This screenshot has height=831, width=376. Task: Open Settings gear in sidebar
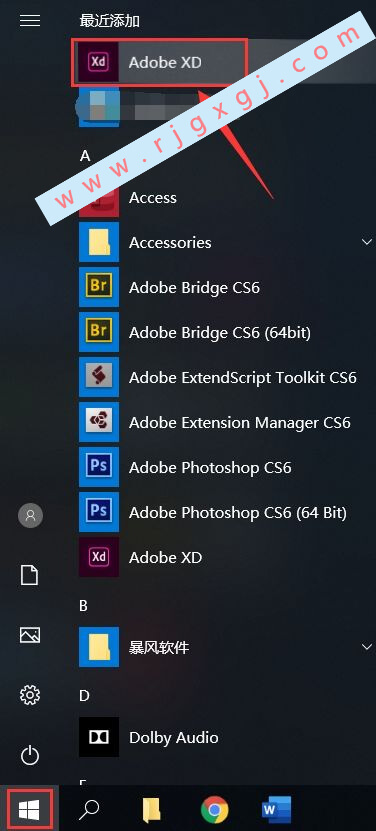click(30, 695)
